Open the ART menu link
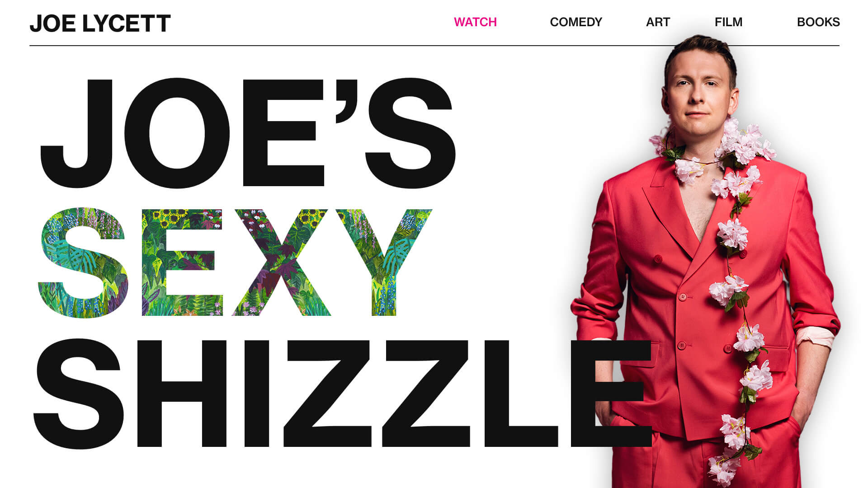Viewport: 868px width, 488px height. tap(658, 22)
